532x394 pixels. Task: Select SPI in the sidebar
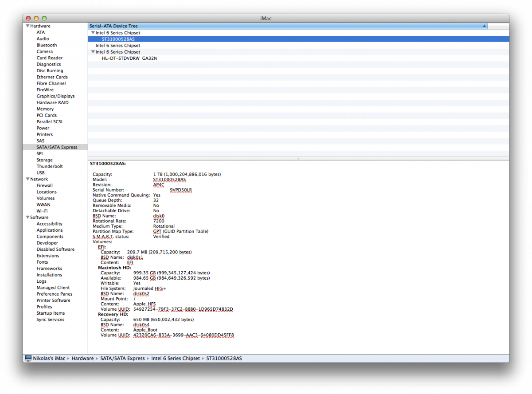[x=39, y=154]
